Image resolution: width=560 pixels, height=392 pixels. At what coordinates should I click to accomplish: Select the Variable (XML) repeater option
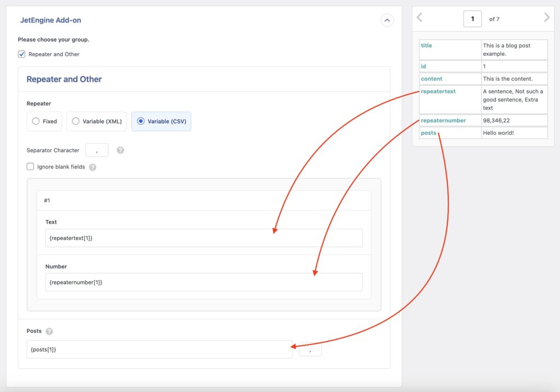[x=76, y=121]
